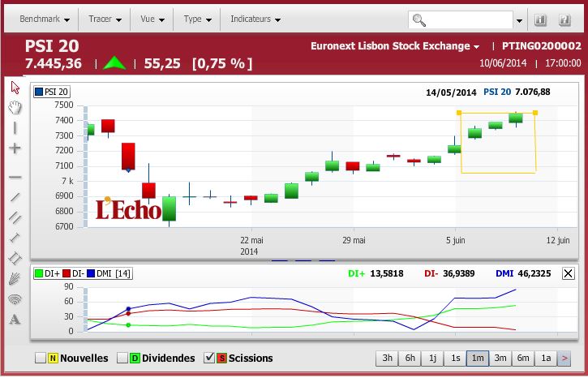Select the Fibonacci arcs tool
588x378 pixels.
pyautogui.click(x=15, y=299)
